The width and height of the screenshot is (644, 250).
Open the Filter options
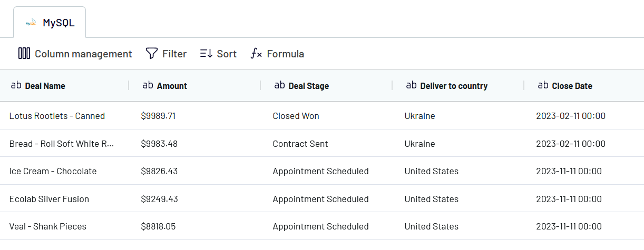(166, 54)
